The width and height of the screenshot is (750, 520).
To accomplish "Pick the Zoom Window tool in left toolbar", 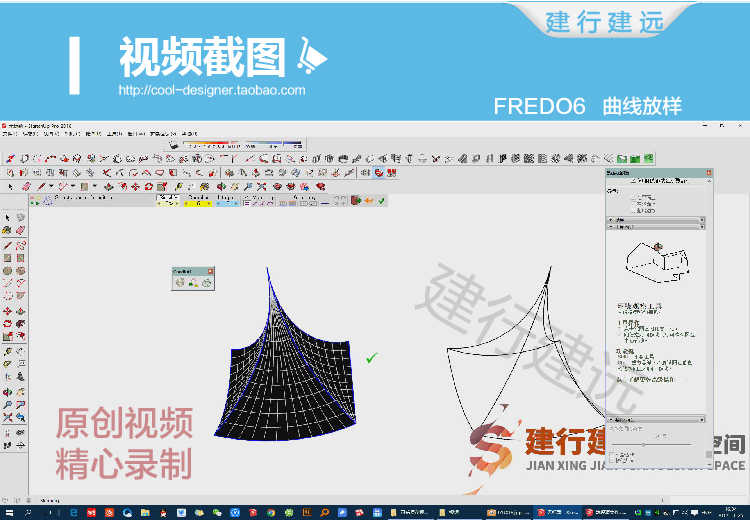I will (x=20, y=405).
